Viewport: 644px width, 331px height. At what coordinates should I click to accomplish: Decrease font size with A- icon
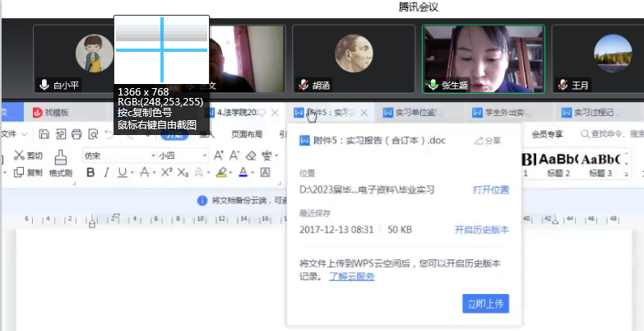point(234,156)
